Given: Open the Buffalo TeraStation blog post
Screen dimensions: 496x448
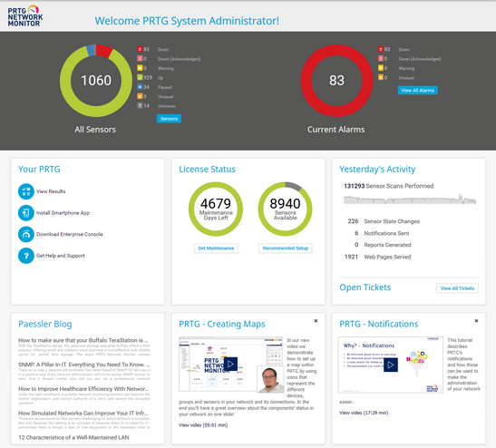Looking at the screenshot, I should point(83,340).
